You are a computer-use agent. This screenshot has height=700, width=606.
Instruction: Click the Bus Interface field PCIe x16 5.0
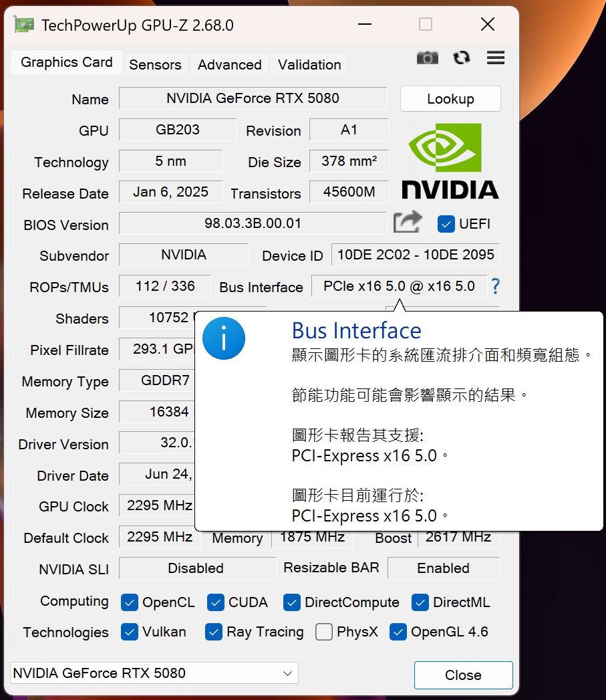399,285
